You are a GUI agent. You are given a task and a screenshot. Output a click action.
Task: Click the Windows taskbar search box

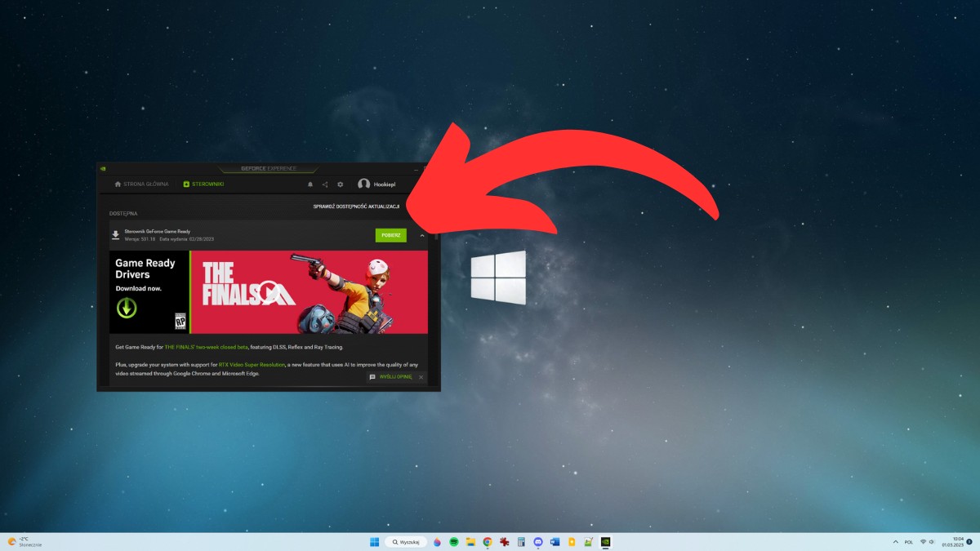(x=406, y=542)
